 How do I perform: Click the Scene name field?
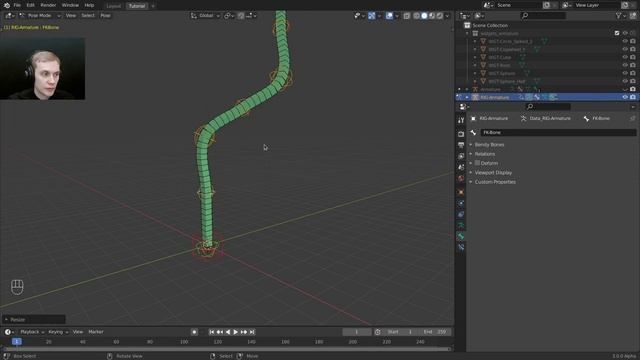click(518, 5)
